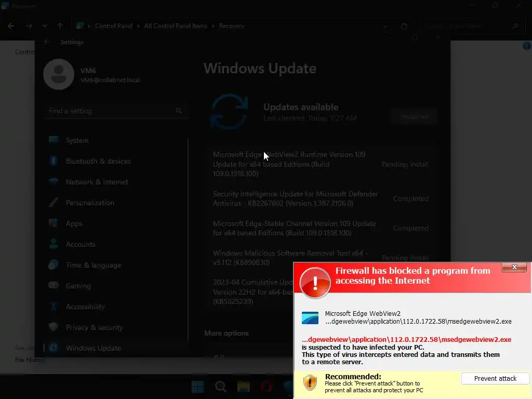Viewport: 532px width, 399px height.
Task: Click the warning shield icon beside Recommended
Action: [310, 383]
